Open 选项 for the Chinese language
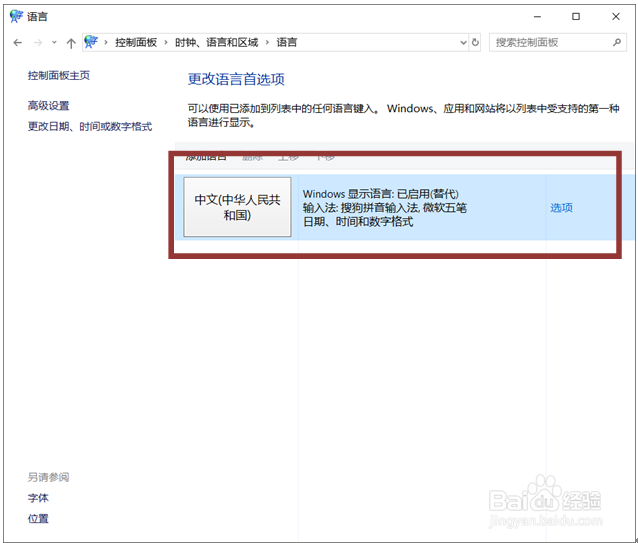638x543 pixels. pos(562,208)
